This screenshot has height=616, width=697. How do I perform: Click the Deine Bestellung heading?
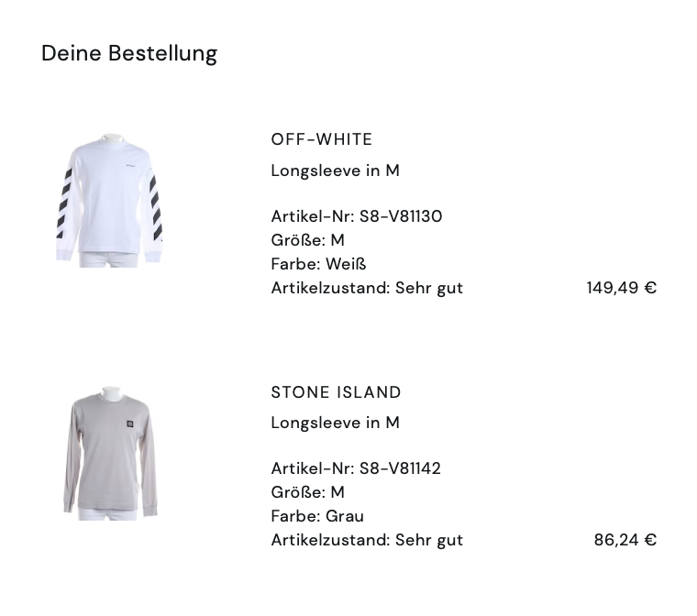tap(129, 53)
